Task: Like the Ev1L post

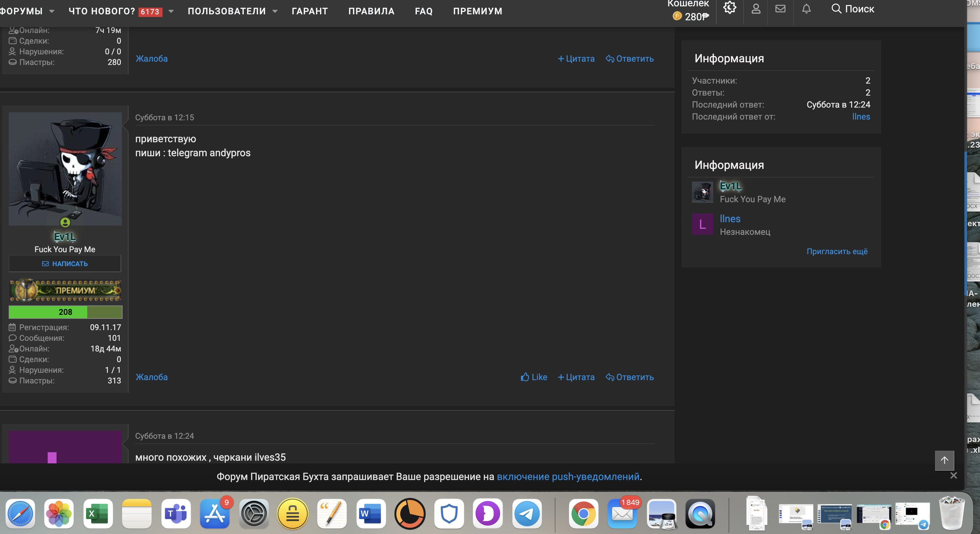Action: click(x=534, y=377)
